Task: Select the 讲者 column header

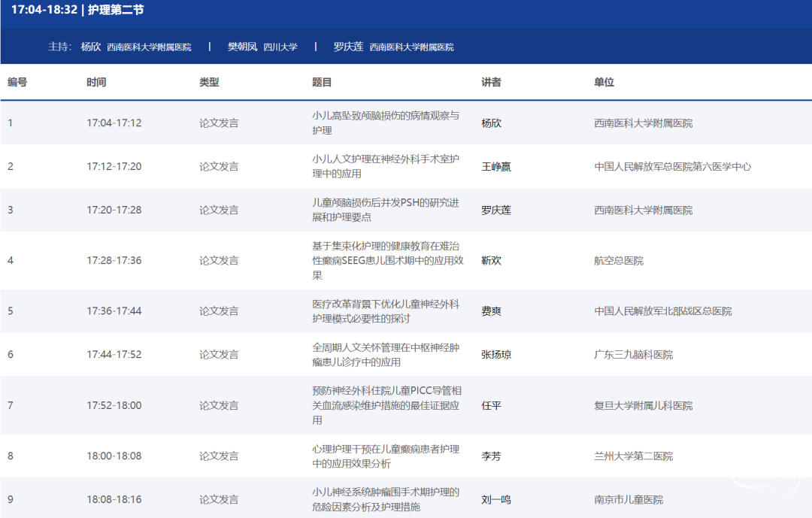Action: (x=491, y=82)
